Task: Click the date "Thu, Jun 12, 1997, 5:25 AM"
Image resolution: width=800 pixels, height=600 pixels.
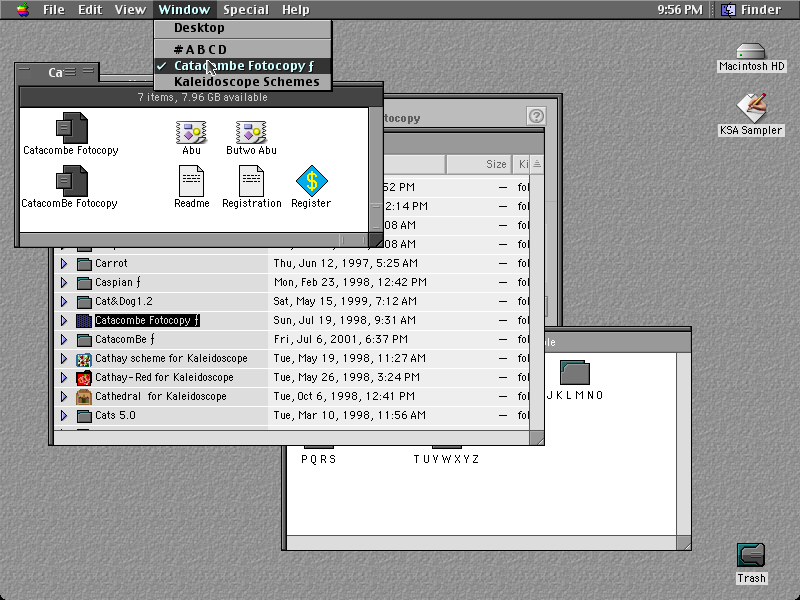Action: pyautogui.click(x=345, y=263)
